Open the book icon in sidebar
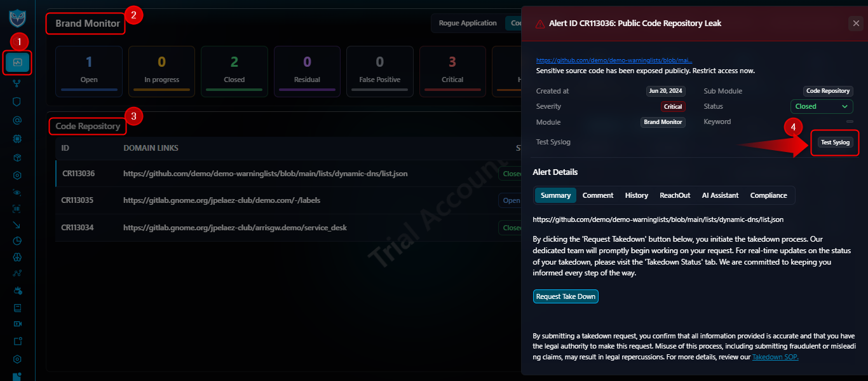Screen dimensions: 868x381 [x=17, y=308]
